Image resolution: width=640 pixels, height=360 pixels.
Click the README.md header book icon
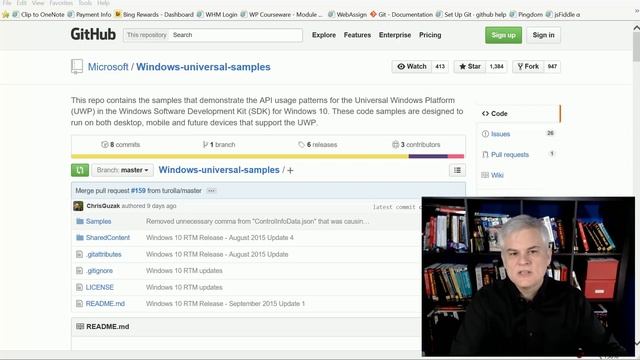[x=80, y=327]
